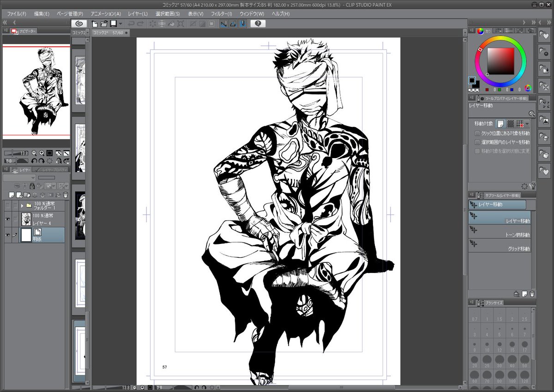Image resolution: width=554 pixels, height=392 pixels.
Task: Click tool property search magnifier icon
Action: (x=532, y=113)
